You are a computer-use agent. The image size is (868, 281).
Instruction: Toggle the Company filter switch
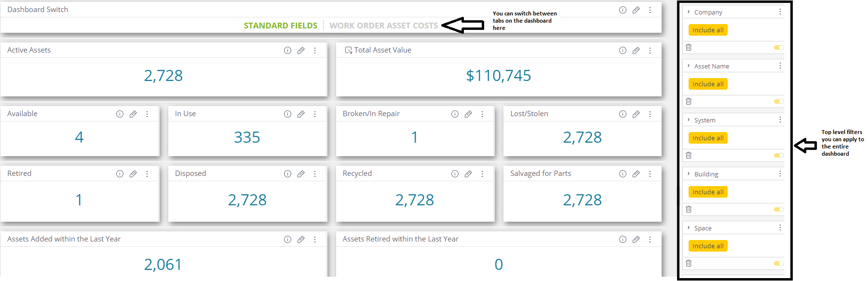779,47
